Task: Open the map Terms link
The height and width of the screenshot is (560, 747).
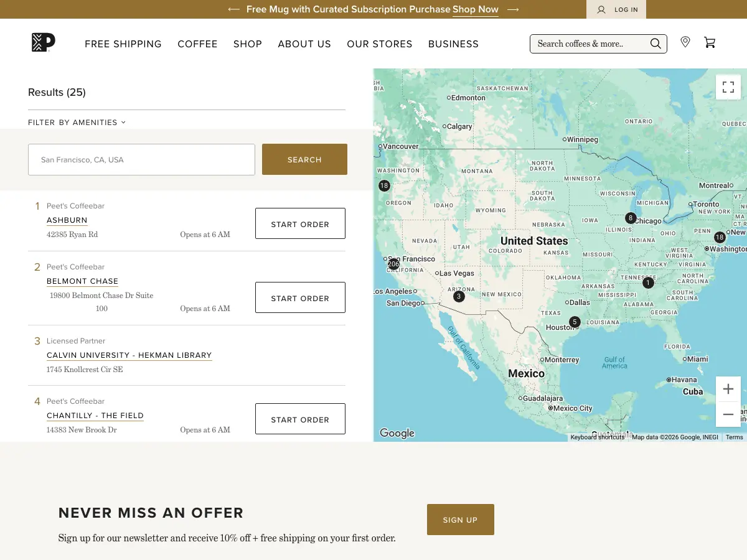Action: click(735, 437)
